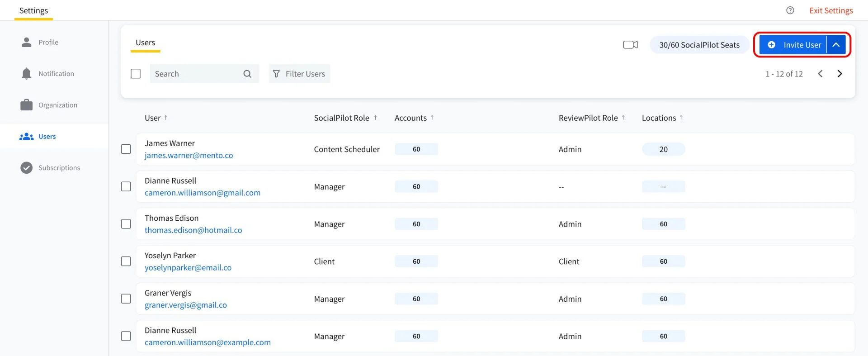868x356 pixels.
Task: Click the Subscriptions checkmark icon
Action: (27, 168)
